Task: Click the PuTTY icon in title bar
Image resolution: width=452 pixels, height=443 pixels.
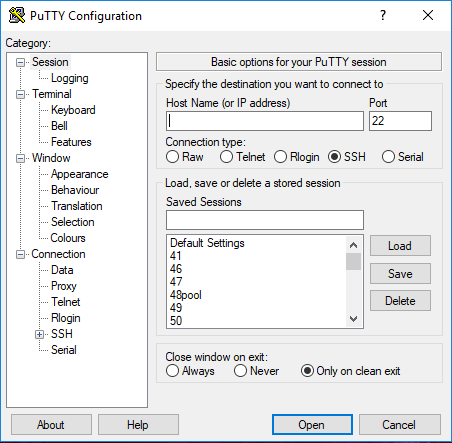Action: click(x=17, y=15)
